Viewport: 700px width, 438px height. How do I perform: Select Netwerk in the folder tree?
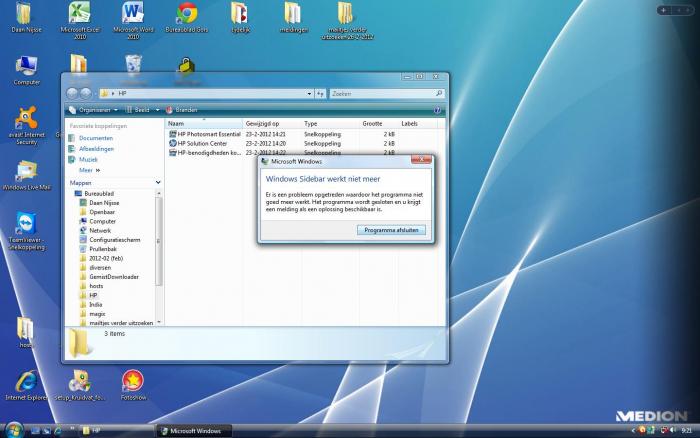(95, 230)
